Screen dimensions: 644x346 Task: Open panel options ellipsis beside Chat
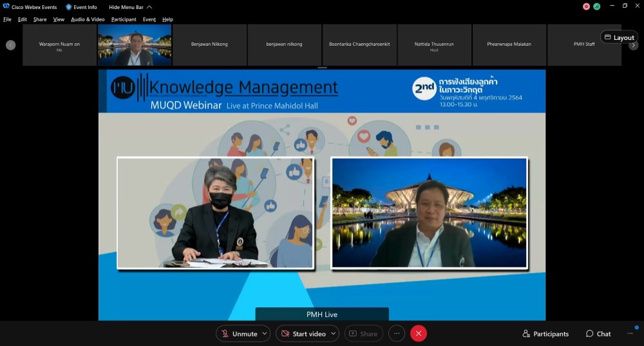pos(630,334)
